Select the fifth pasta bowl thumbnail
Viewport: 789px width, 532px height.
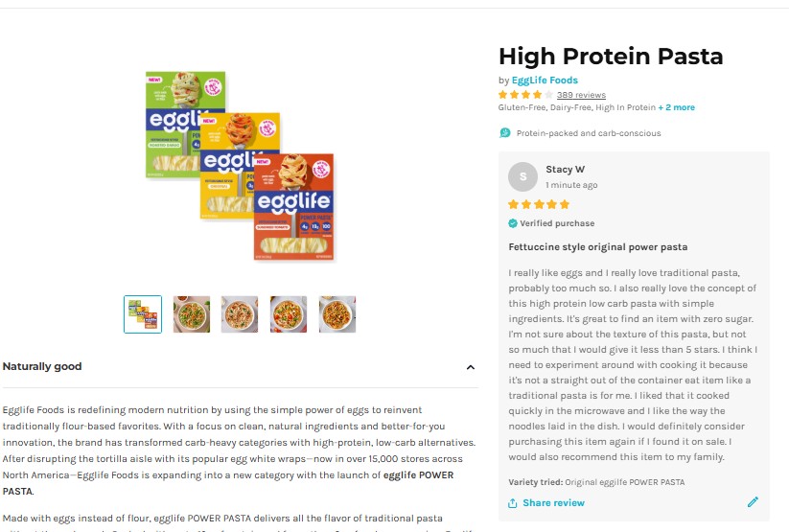point(337,314)
